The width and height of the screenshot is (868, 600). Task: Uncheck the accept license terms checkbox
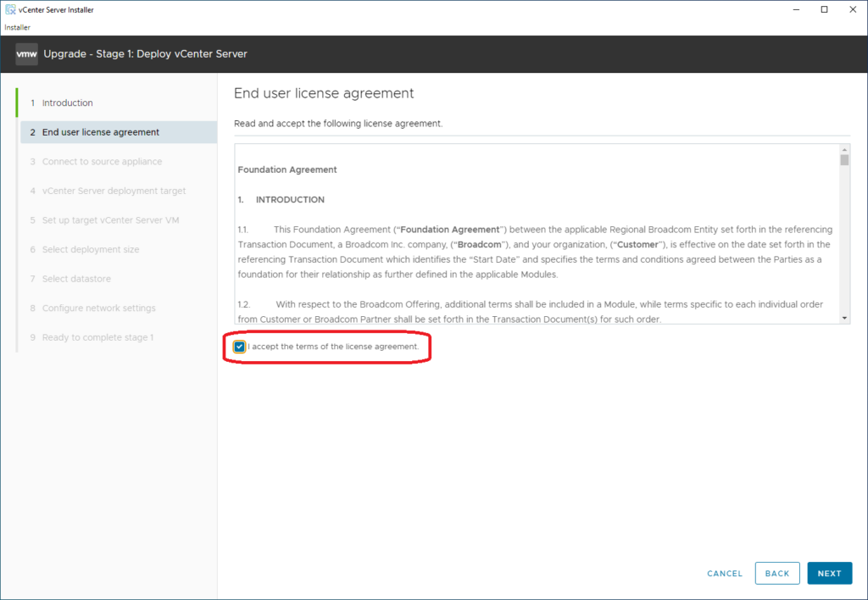coord(240,347)
